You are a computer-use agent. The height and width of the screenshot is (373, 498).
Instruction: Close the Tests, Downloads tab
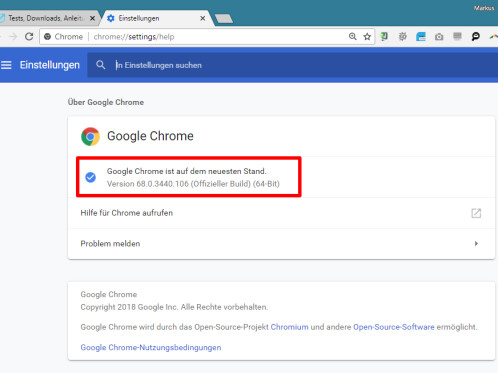92,18
